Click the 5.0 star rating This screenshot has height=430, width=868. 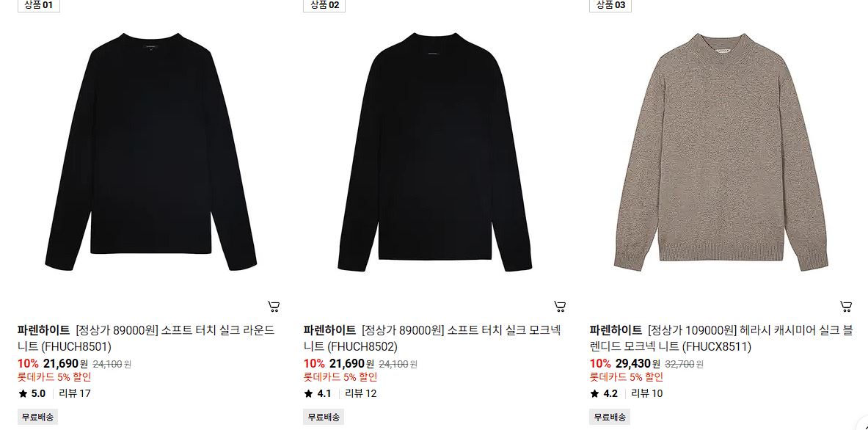[x=32, y=393]
